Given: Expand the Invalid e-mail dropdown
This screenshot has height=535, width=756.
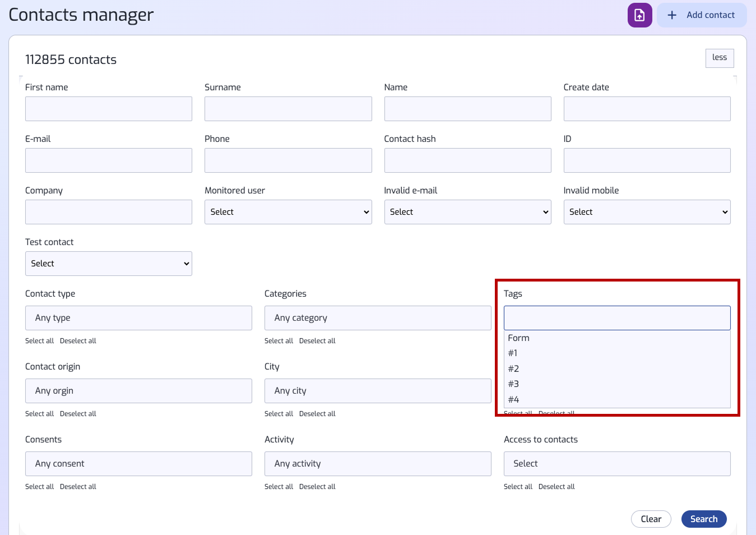Looking at the screenshot, I should pyautogui.click(x=467, y=212).
